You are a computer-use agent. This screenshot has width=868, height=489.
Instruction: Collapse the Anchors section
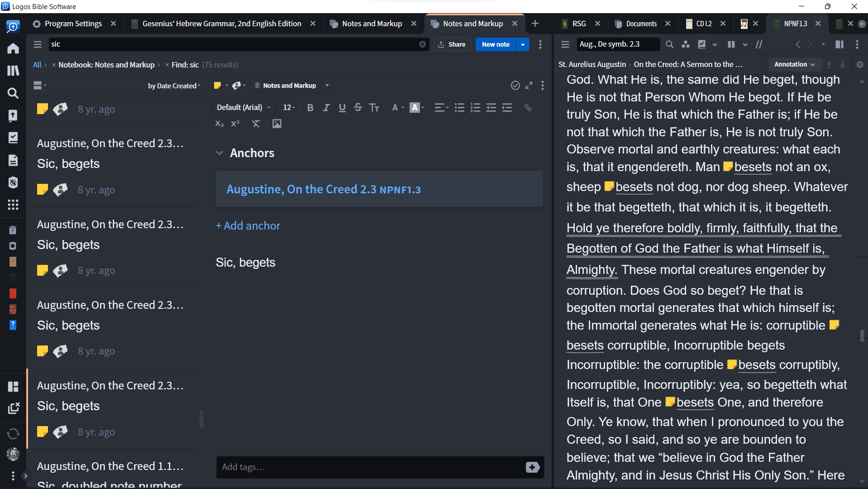pyautogui.click(x=219, y=153)
